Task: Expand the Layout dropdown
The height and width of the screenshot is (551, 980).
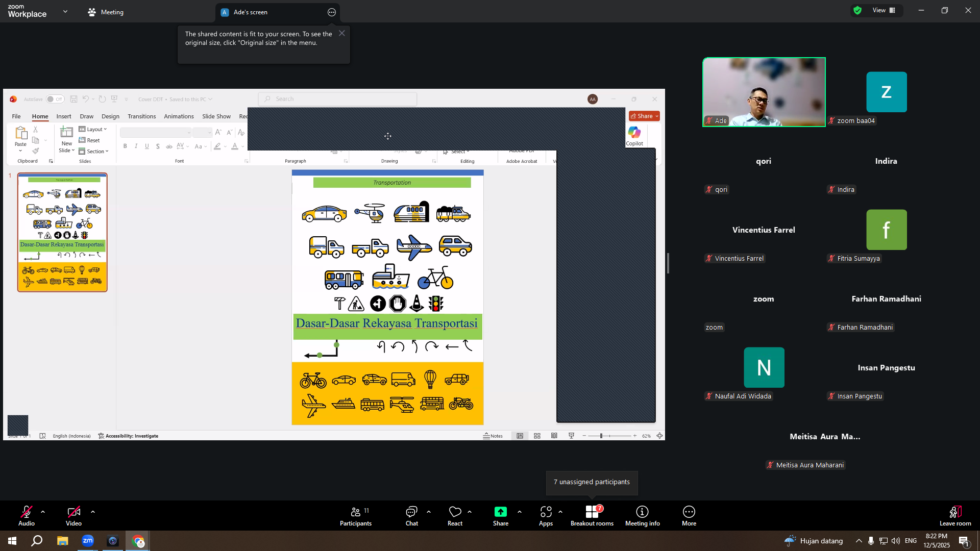Action: point(93,130)
